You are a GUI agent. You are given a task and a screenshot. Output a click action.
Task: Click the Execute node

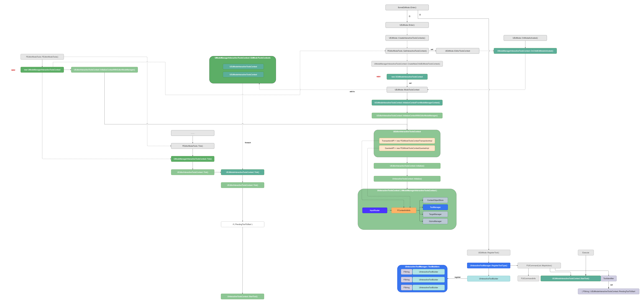[586, 253]
